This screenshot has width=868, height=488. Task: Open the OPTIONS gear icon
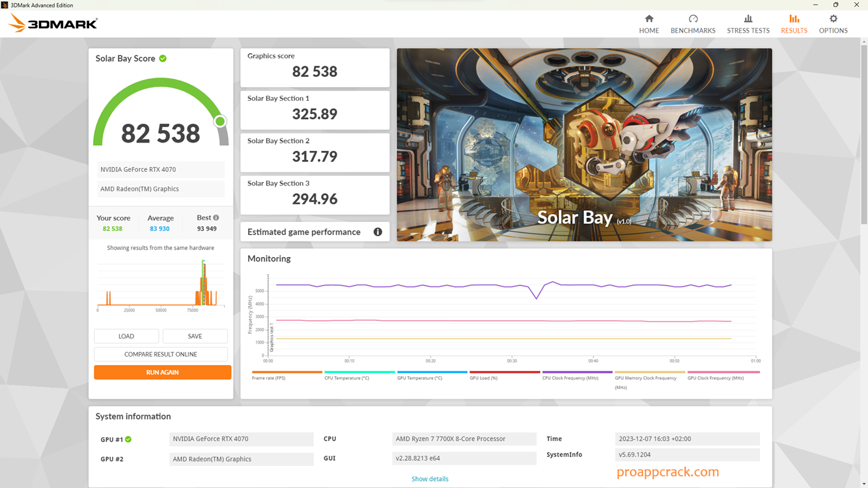tap(833, 20)
